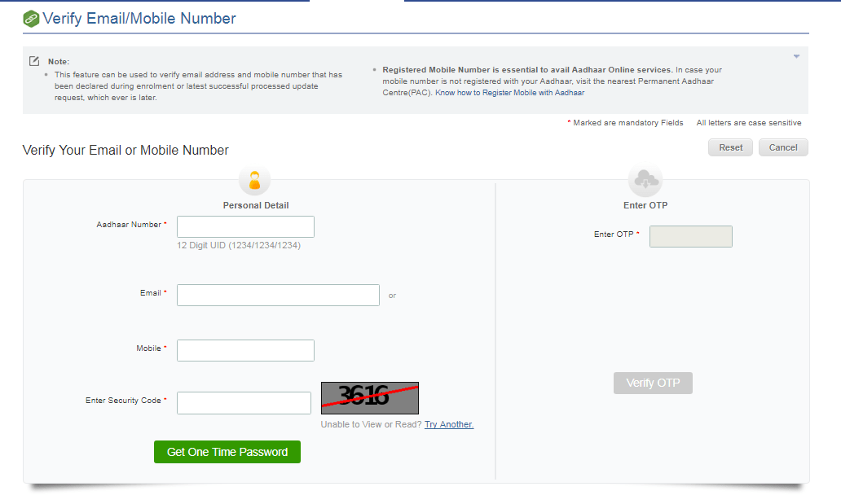Click the Enter Security Code field

coord(243,402)
